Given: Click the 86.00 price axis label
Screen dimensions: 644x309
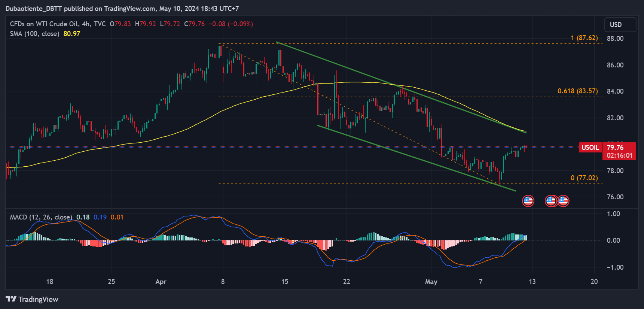Looking at the screenshot, I should tap(615, 65).
